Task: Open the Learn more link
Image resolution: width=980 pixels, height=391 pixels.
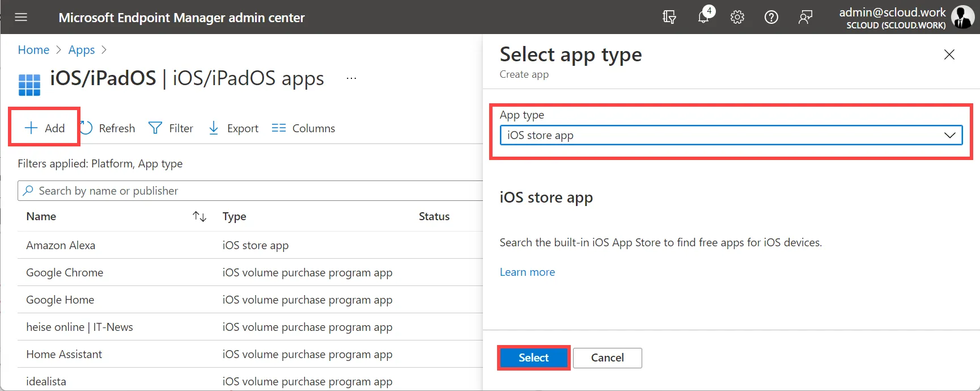Action: click(527, 272)
